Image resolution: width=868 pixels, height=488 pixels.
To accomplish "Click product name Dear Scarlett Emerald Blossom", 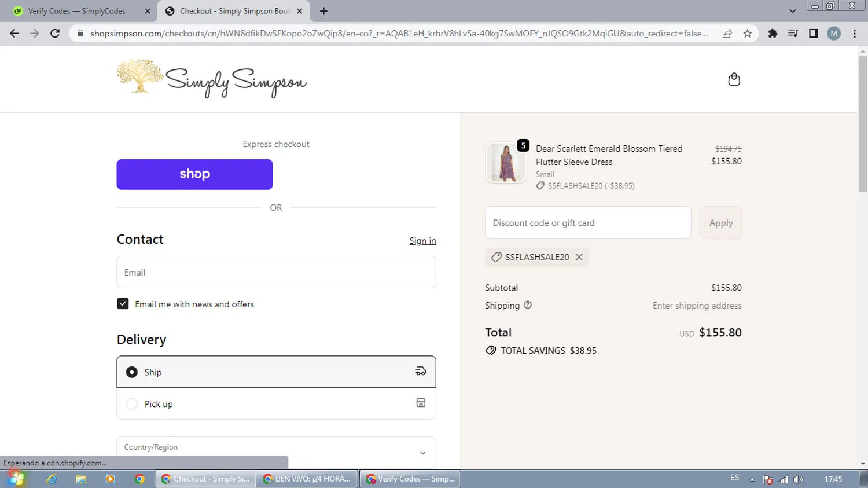I will tap(609, 155).
